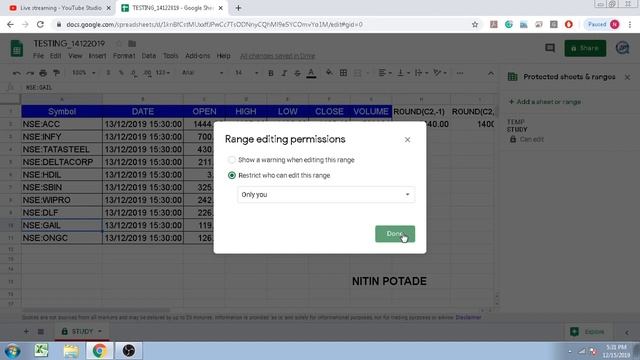
Task: Open Excel from the taskbar
Action: click(x=41, y=351)
